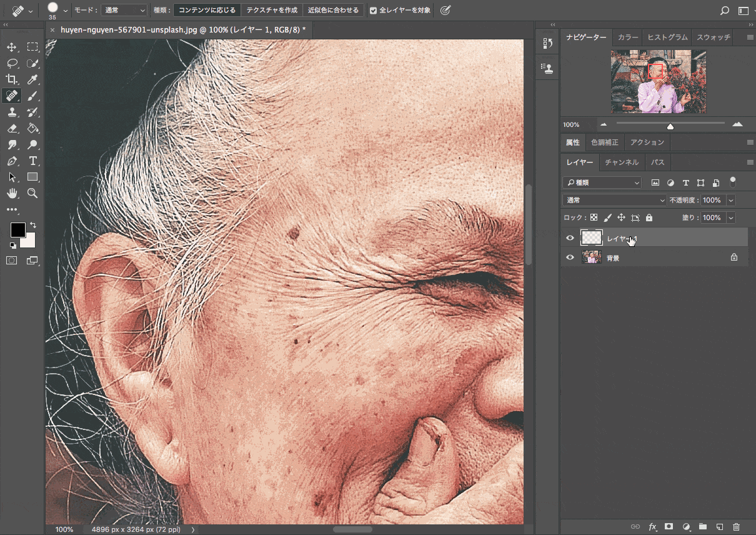756x535 pixels.
Task: Toggle lock transparent pixels
Action: click(594, 217)
